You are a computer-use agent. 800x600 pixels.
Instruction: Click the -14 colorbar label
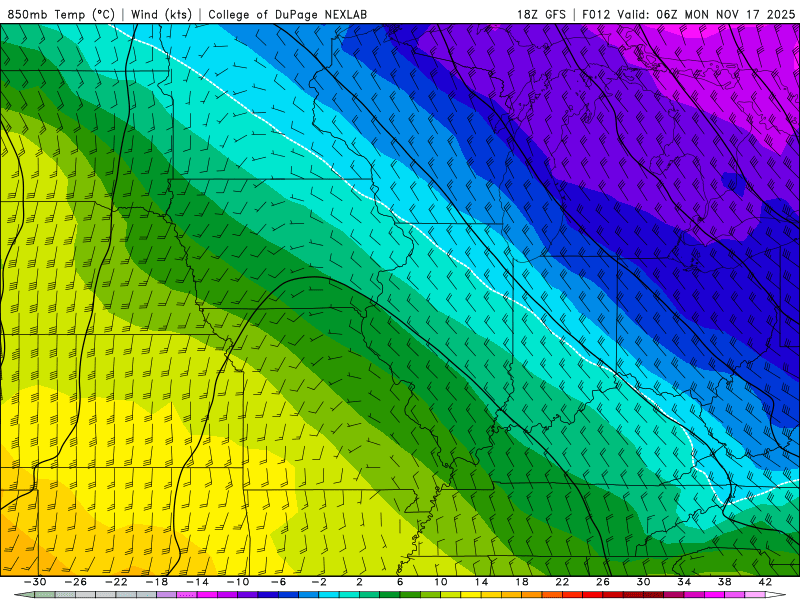(x=197, y=582)
